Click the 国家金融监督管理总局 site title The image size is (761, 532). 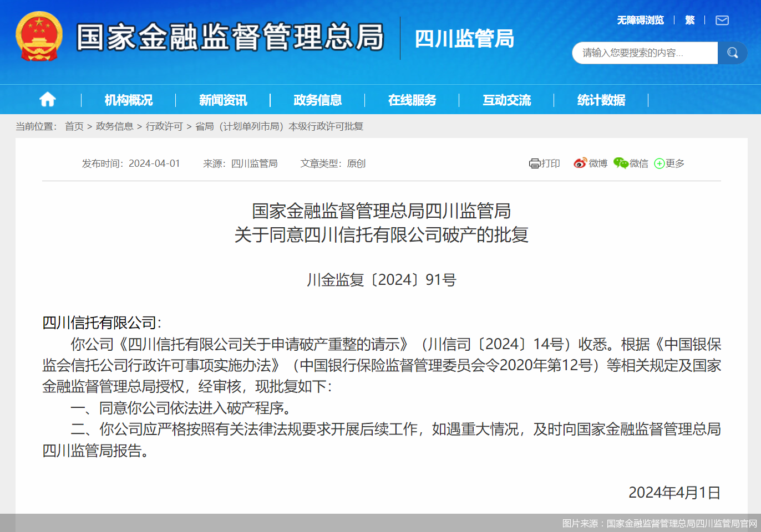(x=230, y=37)
